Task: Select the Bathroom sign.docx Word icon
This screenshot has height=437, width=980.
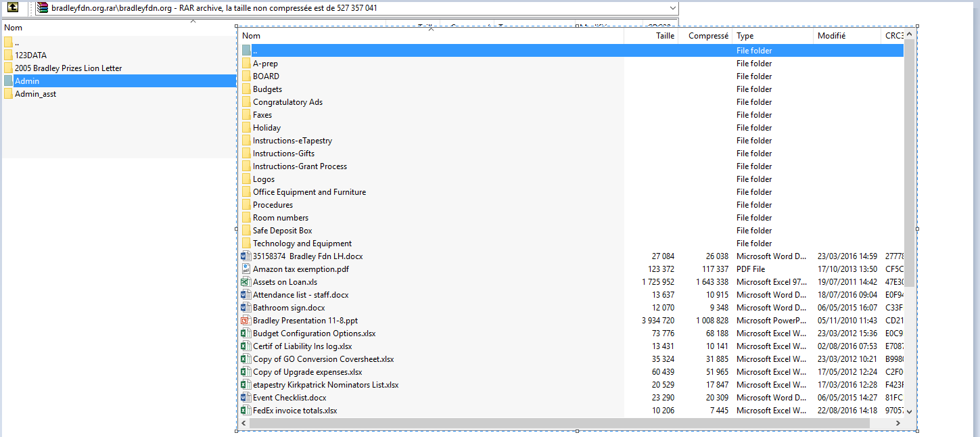Action: tap(246, 308)
